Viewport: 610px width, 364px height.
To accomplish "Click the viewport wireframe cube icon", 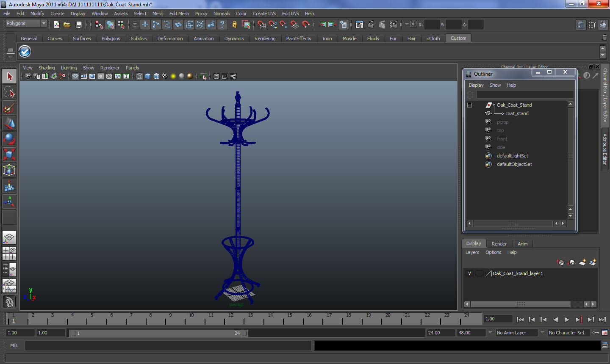I will tap(139, 76).
